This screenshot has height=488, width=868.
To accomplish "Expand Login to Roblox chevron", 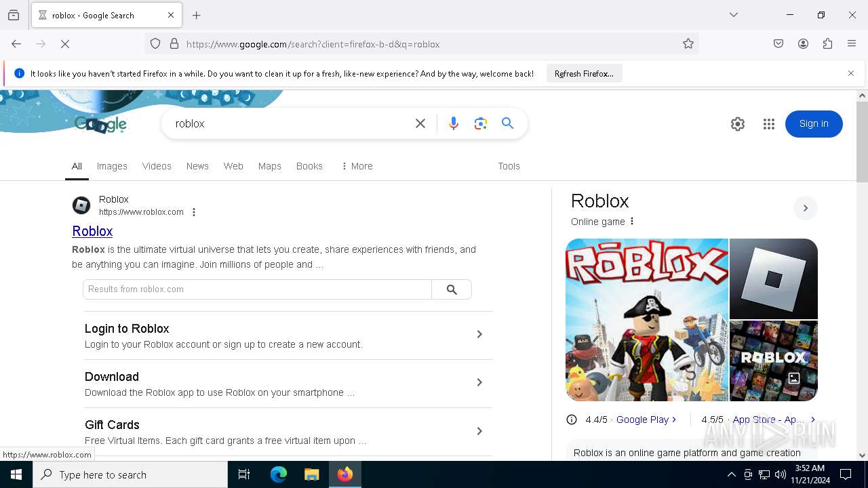I will 479,334.
